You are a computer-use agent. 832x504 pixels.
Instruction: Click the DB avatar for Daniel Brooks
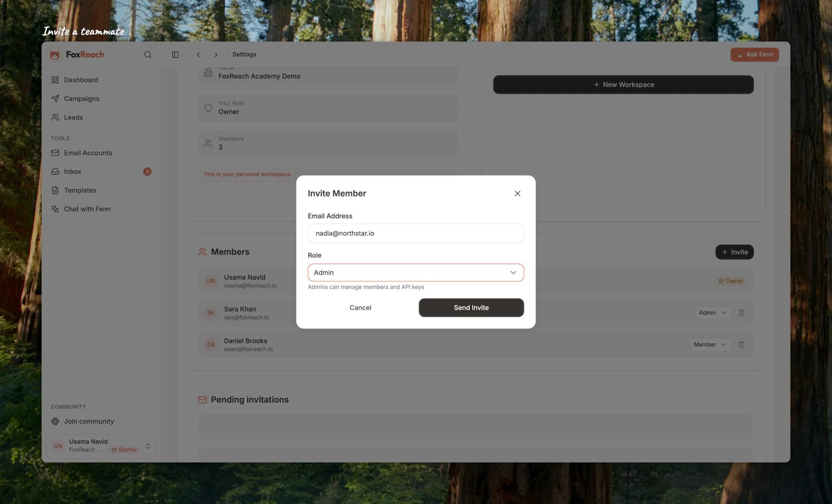click(x=211, y=344)
